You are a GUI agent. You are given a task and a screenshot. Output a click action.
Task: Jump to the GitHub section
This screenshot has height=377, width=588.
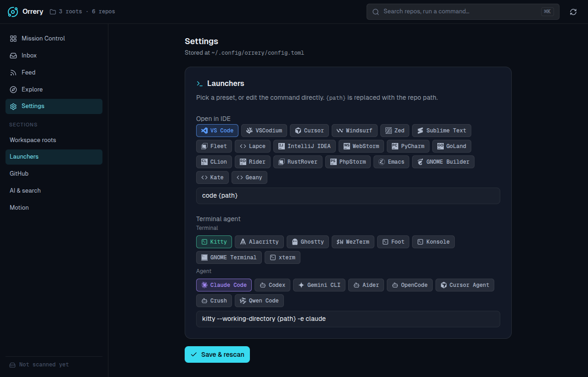pos(54,174)
